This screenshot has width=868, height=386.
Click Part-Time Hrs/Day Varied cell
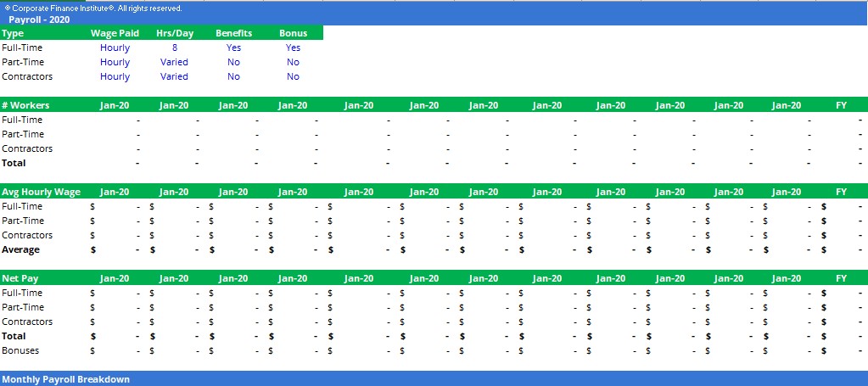(175, 62)
